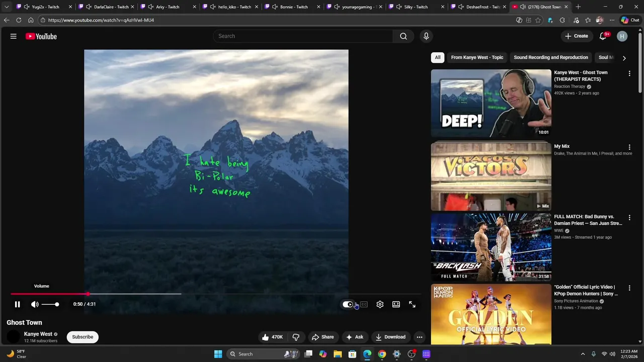Click the Create button
The height and width of the screenshot is (362, 644).
576,36
